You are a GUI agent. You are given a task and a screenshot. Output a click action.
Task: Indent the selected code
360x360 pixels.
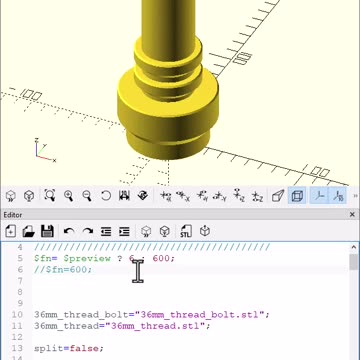124,231
